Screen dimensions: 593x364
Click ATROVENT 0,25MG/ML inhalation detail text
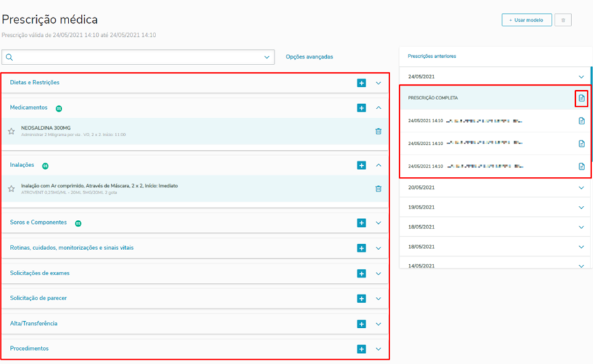(69, 192)
